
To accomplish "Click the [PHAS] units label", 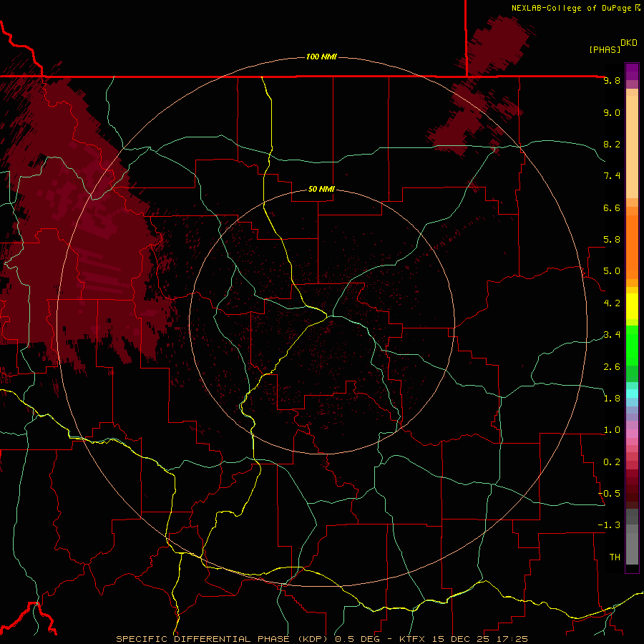I will click(x=605, y=49).
